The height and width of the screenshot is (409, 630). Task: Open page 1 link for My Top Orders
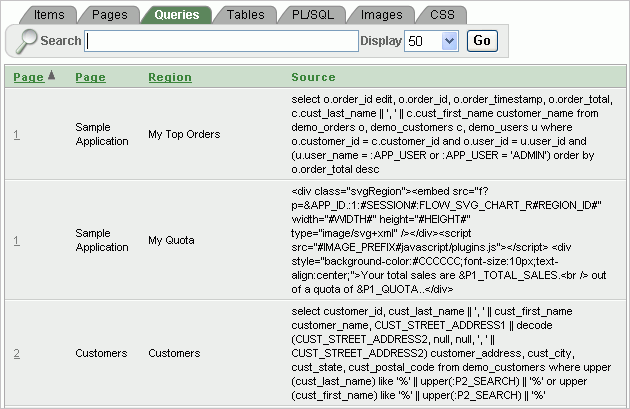pos(17,133)
